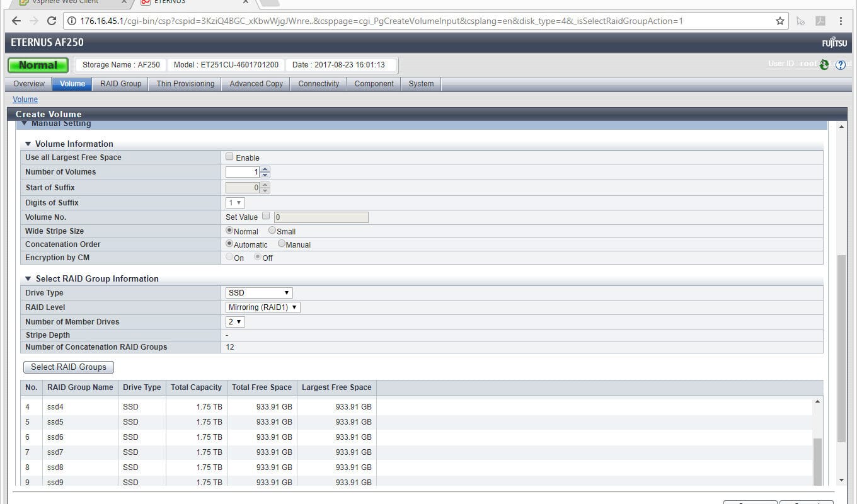Click the Adobe Acrobat PDF extension icon
Image resolution: width=857 pixels, height=504 pixels.
tap(820, 21)
